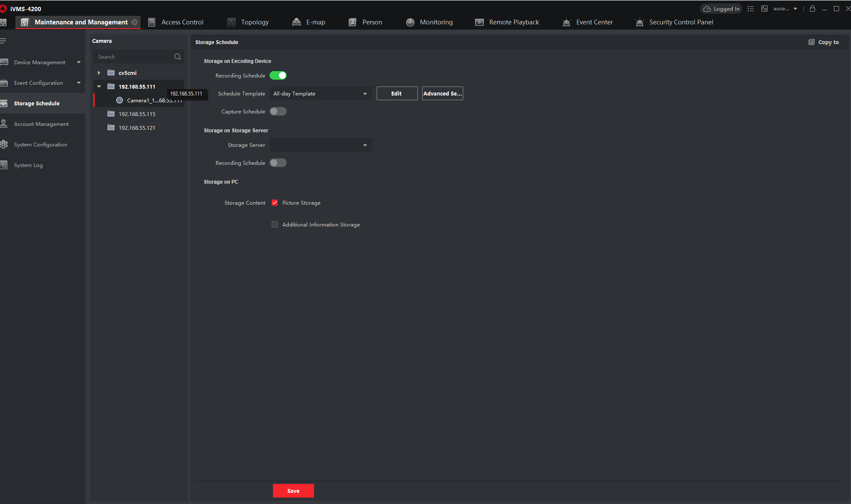Open the module grid icon at top left
This screenshot has width=851, height=504.
[x=3, y=22]
